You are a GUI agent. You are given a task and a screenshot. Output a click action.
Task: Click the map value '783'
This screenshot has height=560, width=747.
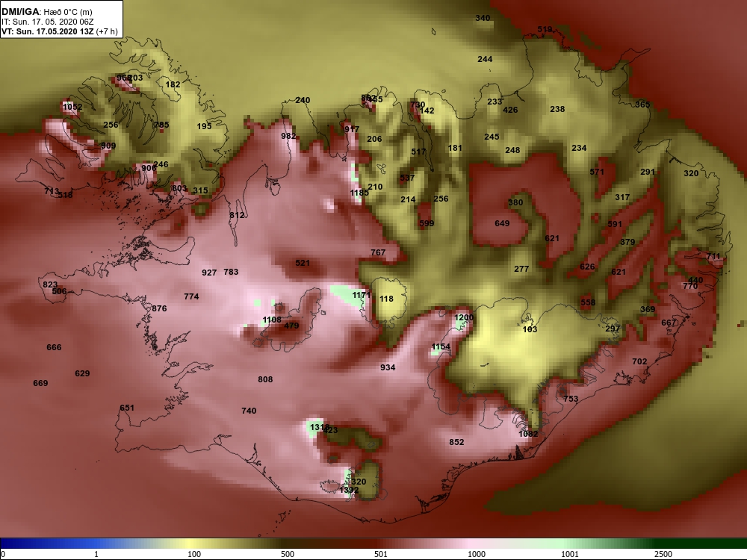click(231, 272)
